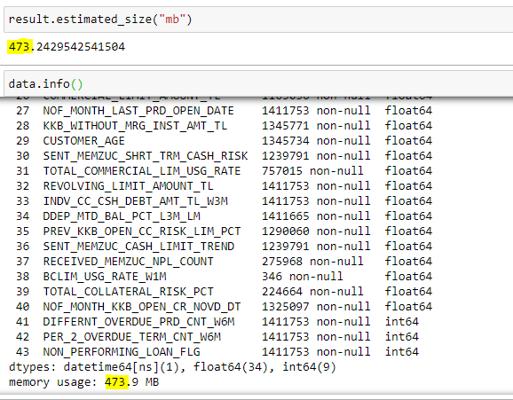Select row INDV_CC_CSH_DEBT_AMT_TL_W3M
Screen dimensions: 513x400
pos(224,201)
